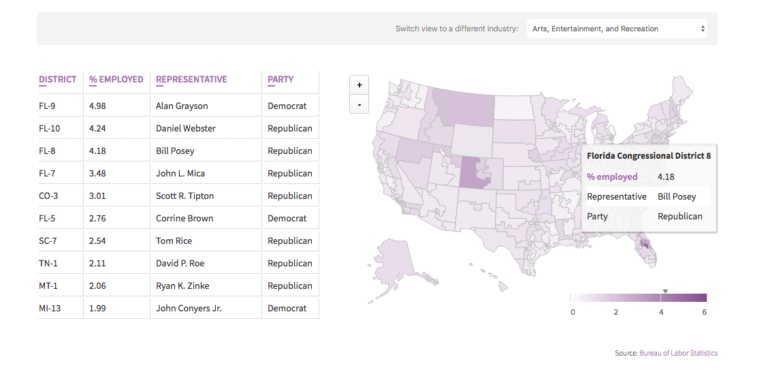The width and height of the screenshot is (768, 372).
Task: Click the 3.48 percent employed value
Action: pos(97,173)
